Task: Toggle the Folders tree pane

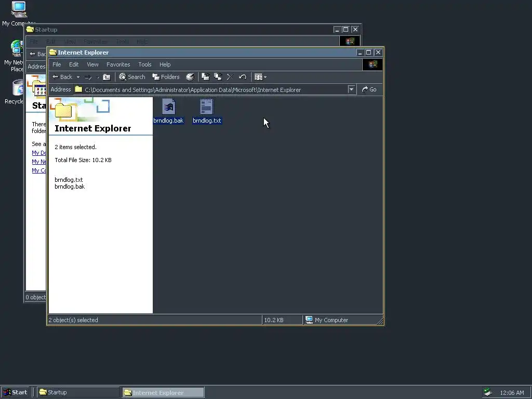Action: [166, 77]
